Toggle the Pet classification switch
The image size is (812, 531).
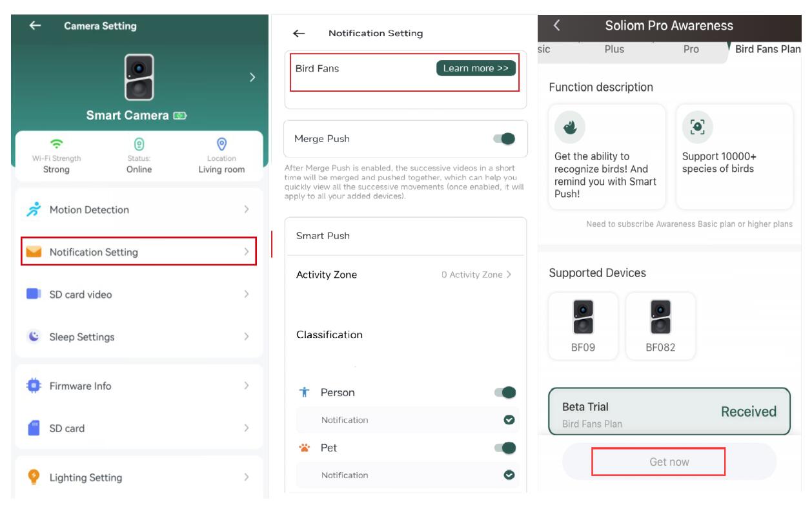505,448
